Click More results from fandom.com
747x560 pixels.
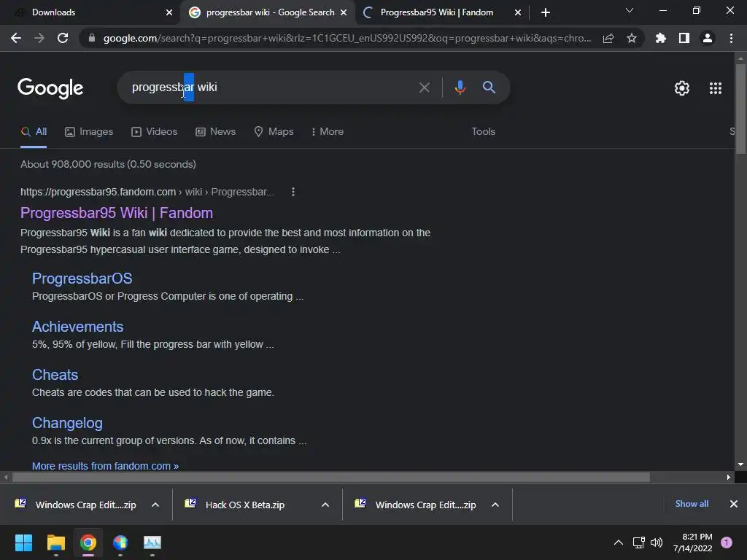[x=105, y=466]
